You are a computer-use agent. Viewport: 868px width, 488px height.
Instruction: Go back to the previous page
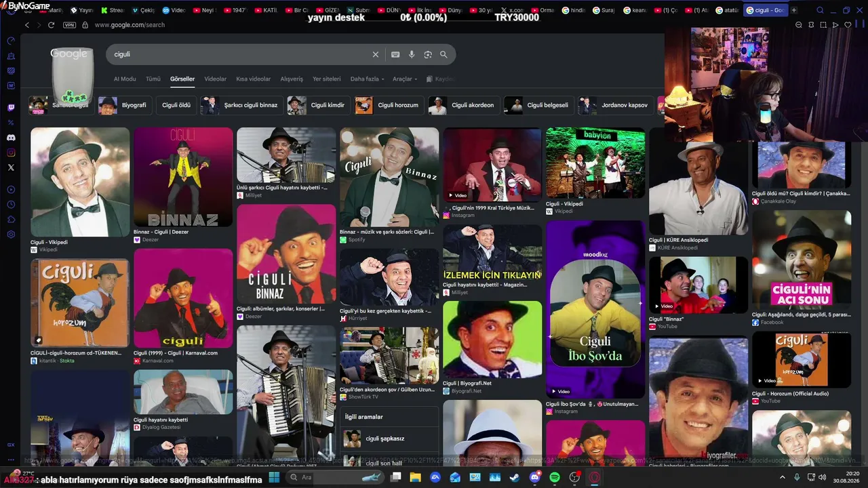pyautogui.click(x=27, y=25)
